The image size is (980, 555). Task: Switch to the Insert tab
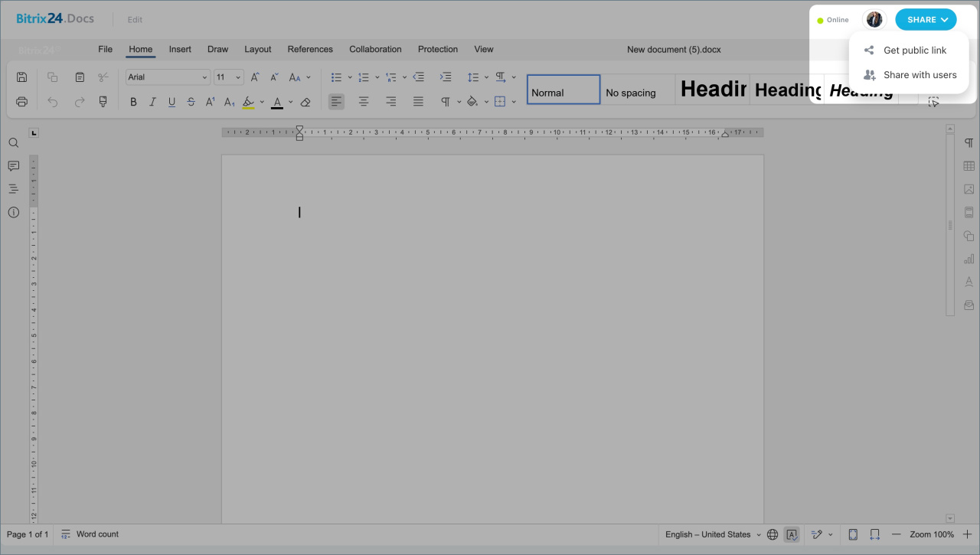tap(180, 49)
